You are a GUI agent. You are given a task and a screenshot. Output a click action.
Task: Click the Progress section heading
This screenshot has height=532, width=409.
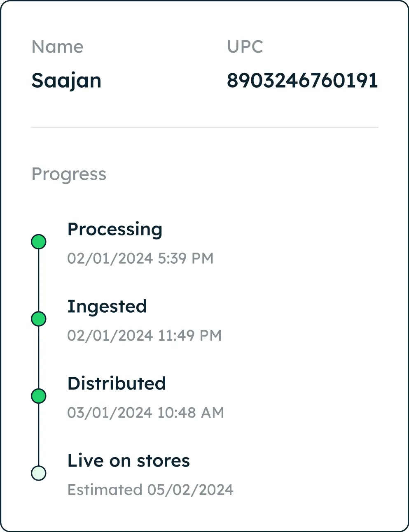pos(69,174)
